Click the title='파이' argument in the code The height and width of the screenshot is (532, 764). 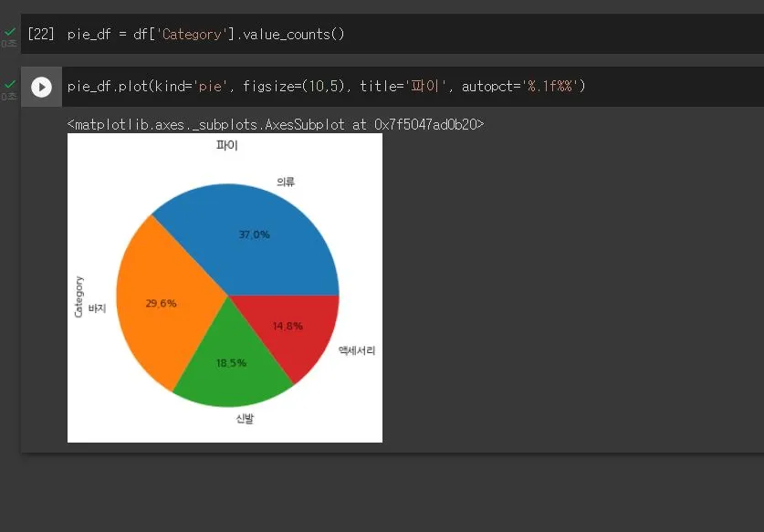403,87
